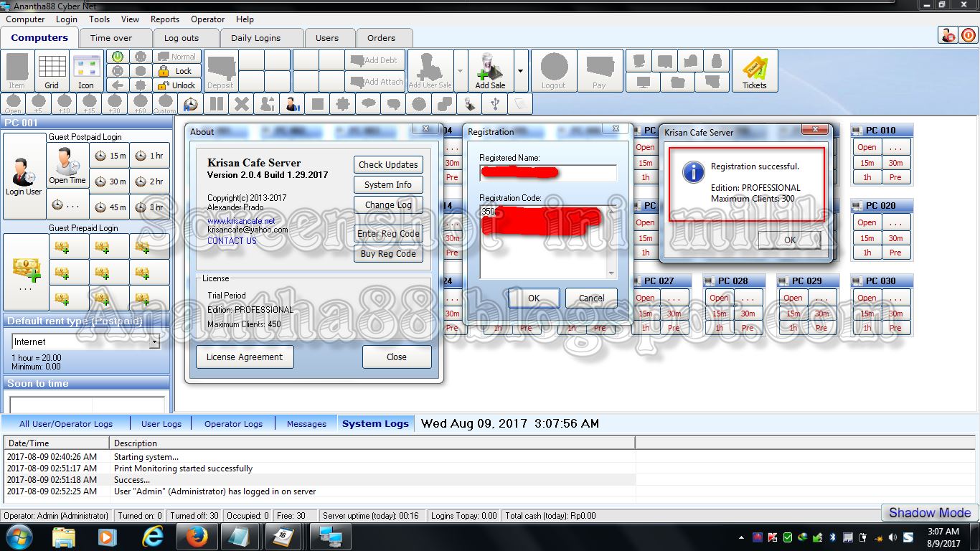The height and width of the screenshot is (551, 980).
Task: Show All User/Operator Logs tab
Action: (x=66, y=424)
